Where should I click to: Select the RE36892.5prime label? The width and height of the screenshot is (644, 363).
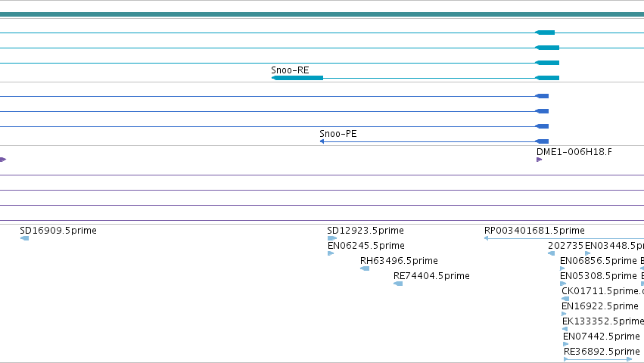click(602, 352)
